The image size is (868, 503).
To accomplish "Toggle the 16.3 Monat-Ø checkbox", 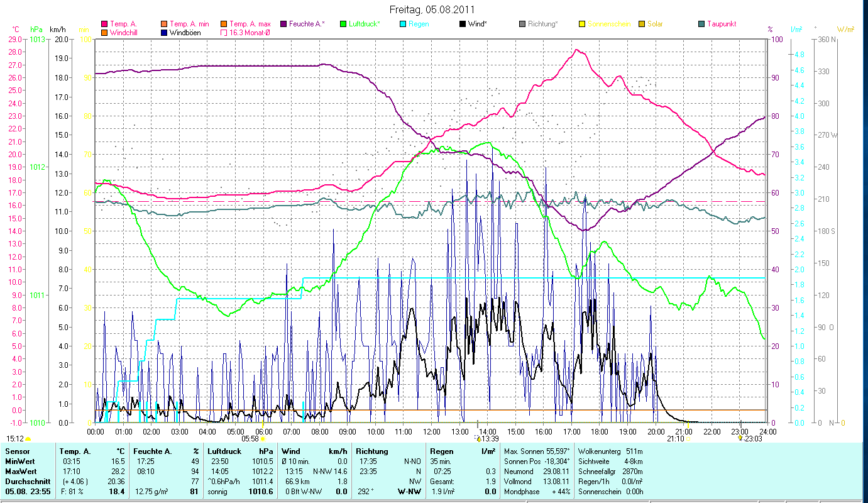I will [x=224, y=33].
